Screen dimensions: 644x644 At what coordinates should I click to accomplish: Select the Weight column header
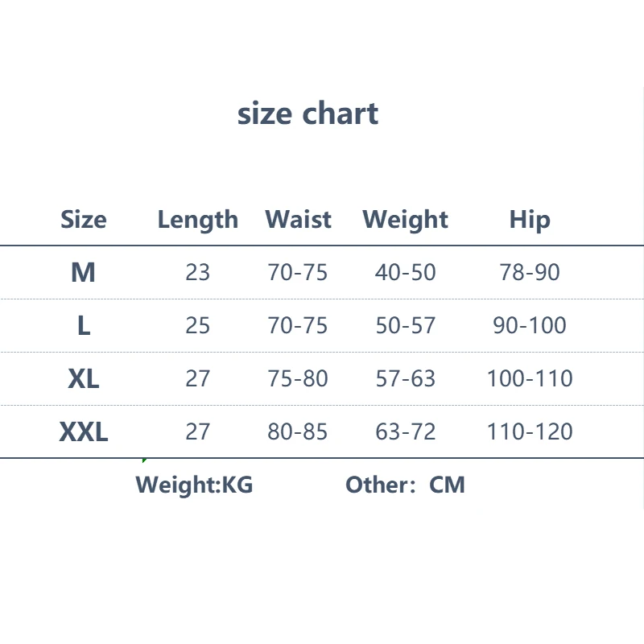[405, 219]
